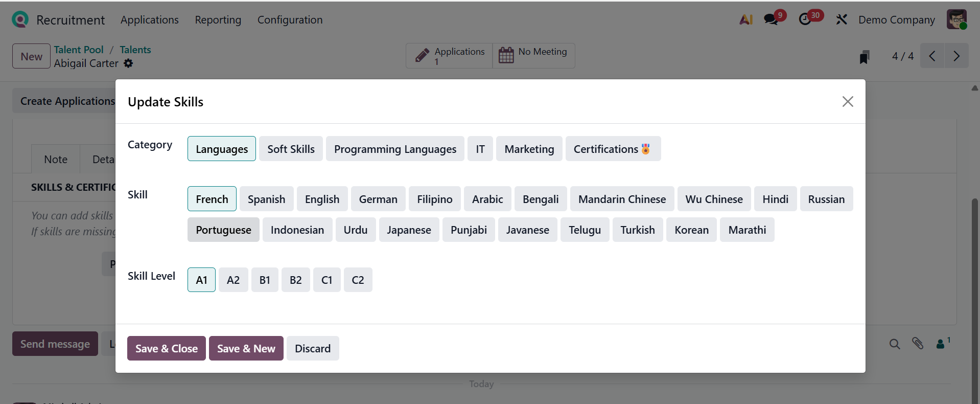Image resolution: width=980 pixels, height=404 pixels.
Task: Click Save & Close button
Action: pyautogui.click(x=166, y=348)
